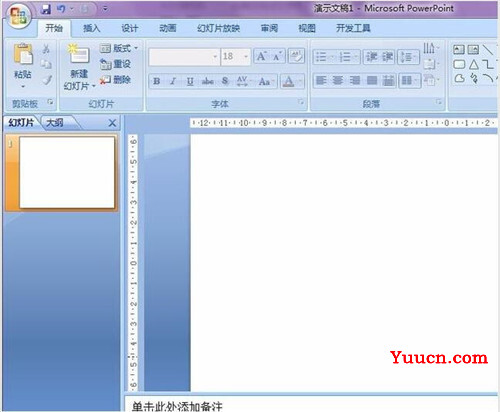Open the 版式 layout dropdown
500x412 pixels.
coord(119,49)
